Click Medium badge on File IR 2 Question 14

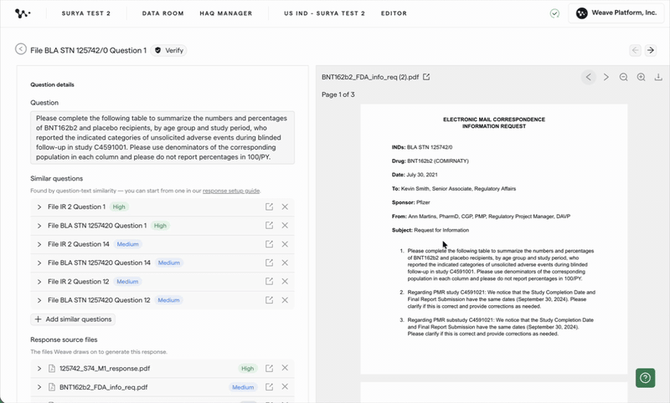click(128, 244)
